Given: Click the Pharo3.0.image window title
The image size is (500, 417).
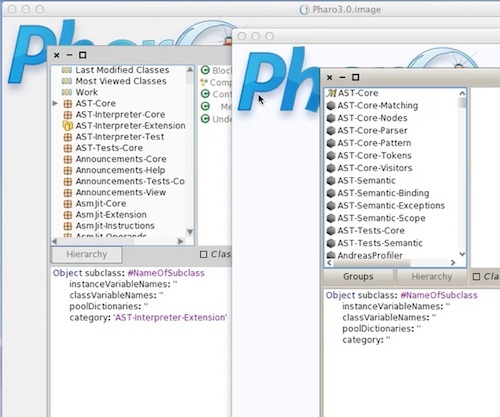Looking at the screenshot, I should (x=347, y=10).
